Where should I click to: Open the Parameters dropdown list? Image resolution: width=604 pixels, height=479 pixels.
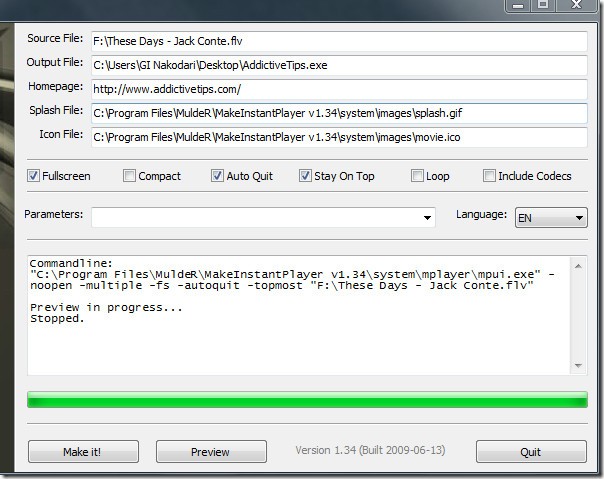tap(427, 218)
